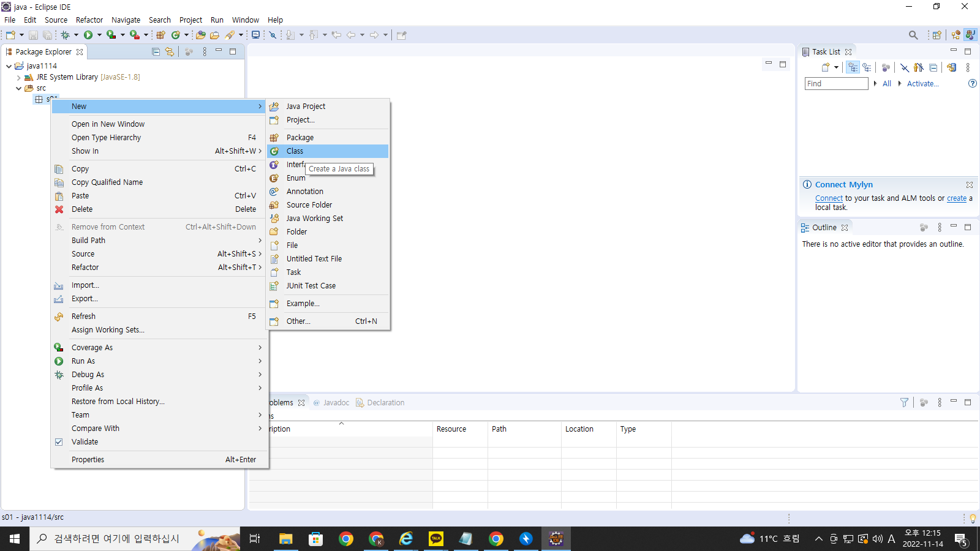980x551 pixels.
Task: Expand the JRE System Library node
Action: [19, 78]
